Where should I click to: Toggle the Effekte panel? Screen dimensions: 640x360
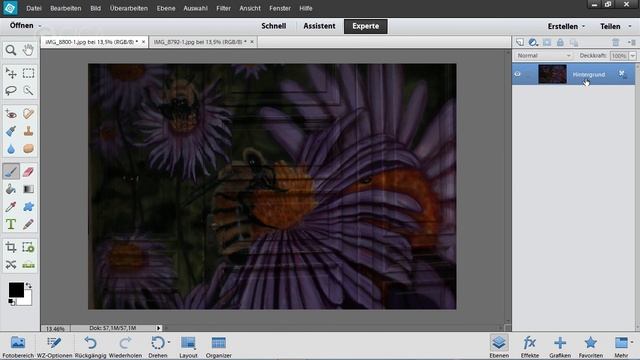[530, 347]
